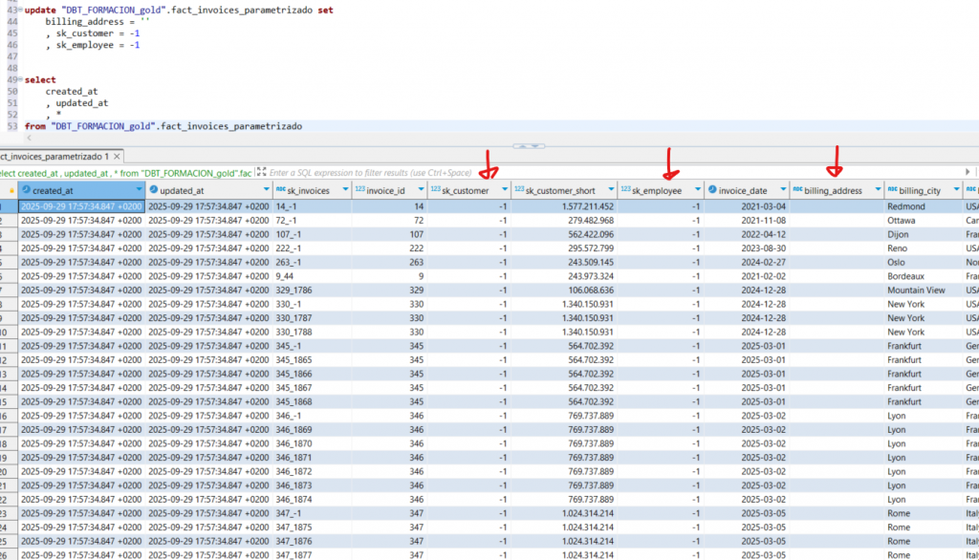Select the row with sk_invoices 329_1786

pyautogui.click(x=296, y=290)
